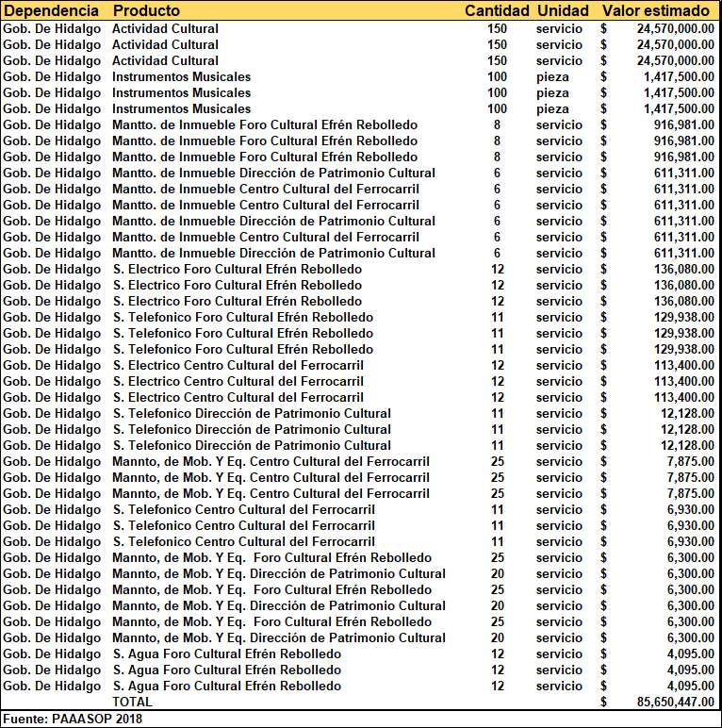Screen dimensions: 722x728
Task: Select first 'Mannto, de Mob. Y Eq. Centro Cultural del Ferrocarril'
Action: coord(271,461)
